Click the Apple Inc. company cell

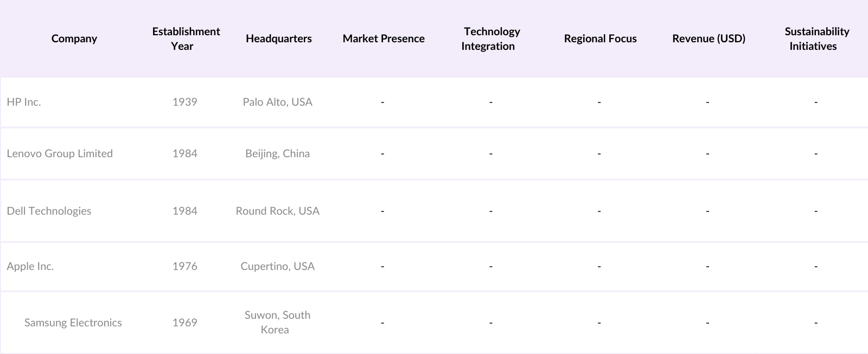click(x=30, y=266)
